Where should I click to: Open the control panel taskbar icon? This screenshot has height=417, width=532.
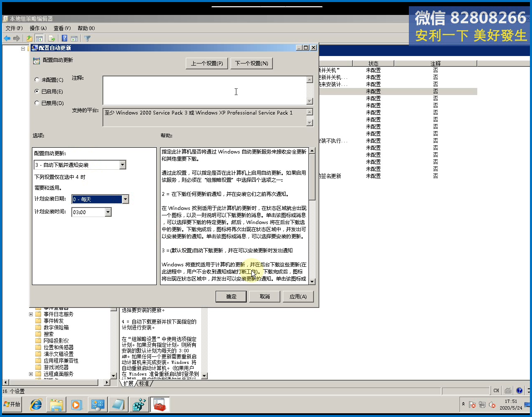(98, 405)
